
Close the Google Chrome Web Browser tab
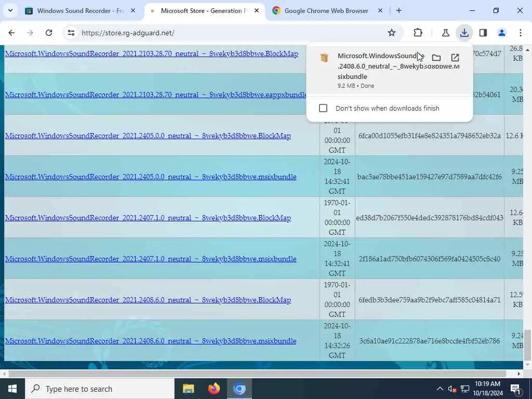point(380,11)
